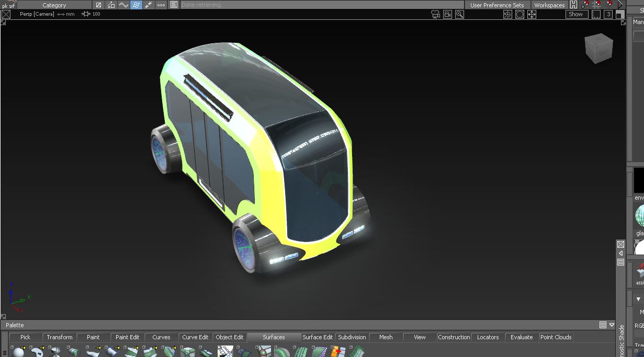Toggle the grid ruler icon beside Show
Image resolution: width=644 pixels, height=357 pixels.
[x=596, y=15]
